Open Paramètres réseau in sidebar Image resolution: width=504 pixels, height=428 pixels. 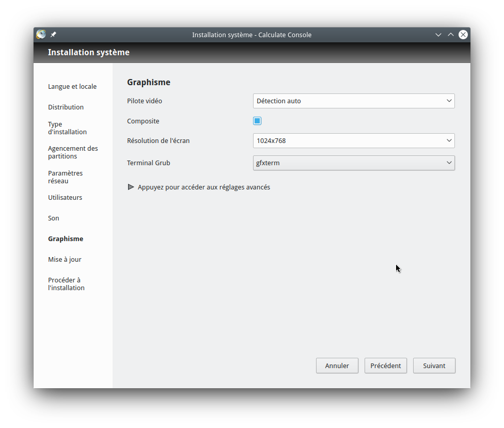pos(65,177)
